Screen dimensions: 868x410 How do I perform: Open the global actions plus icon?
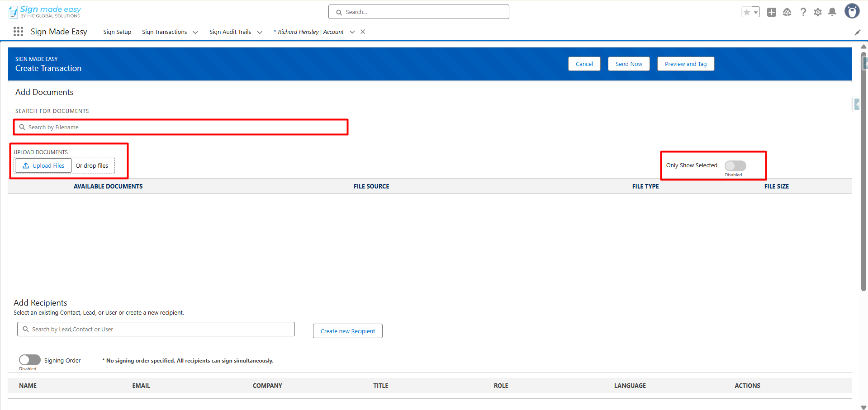point(772,12)
